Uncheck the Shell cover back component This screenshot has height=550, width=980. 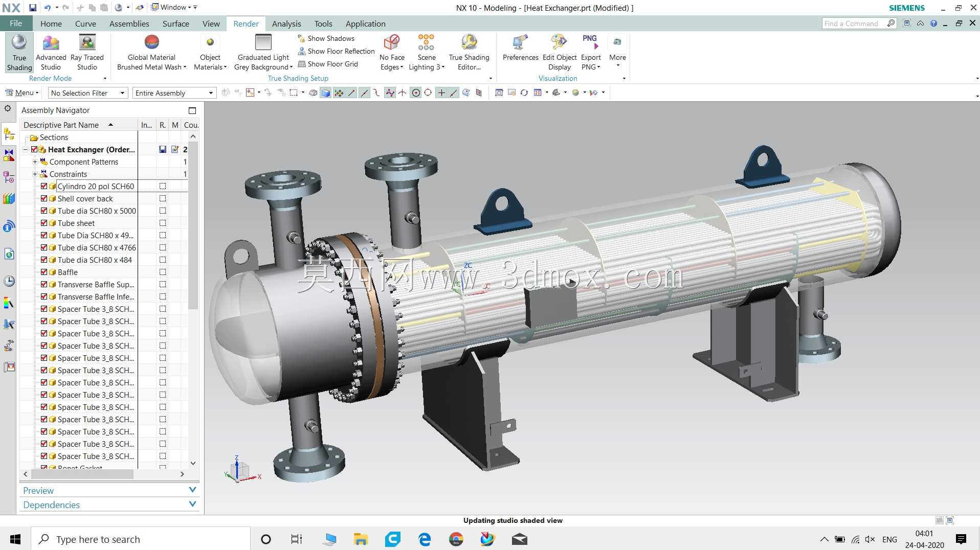click(x=44, y=199)
